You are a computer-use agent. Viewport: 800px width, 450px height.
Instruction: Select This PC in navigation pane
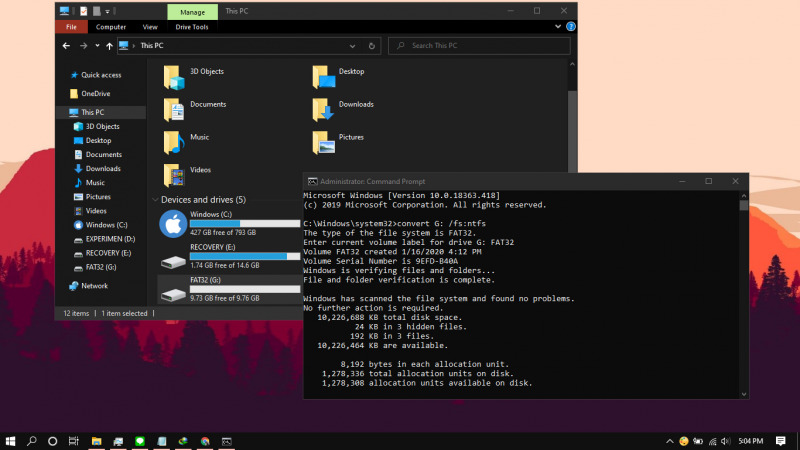tap(92, 112)
